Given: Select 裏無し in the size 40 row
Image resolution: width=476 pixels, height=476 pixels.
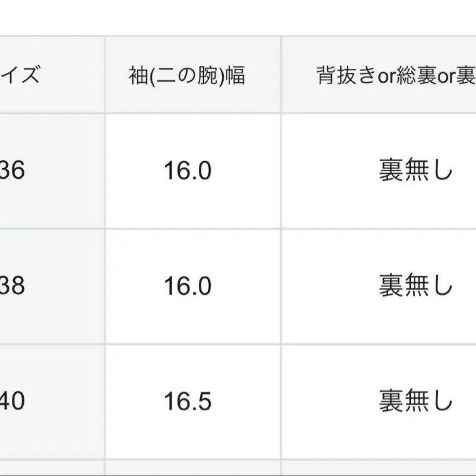Looking at the screenshot, I should coord(415,401).
